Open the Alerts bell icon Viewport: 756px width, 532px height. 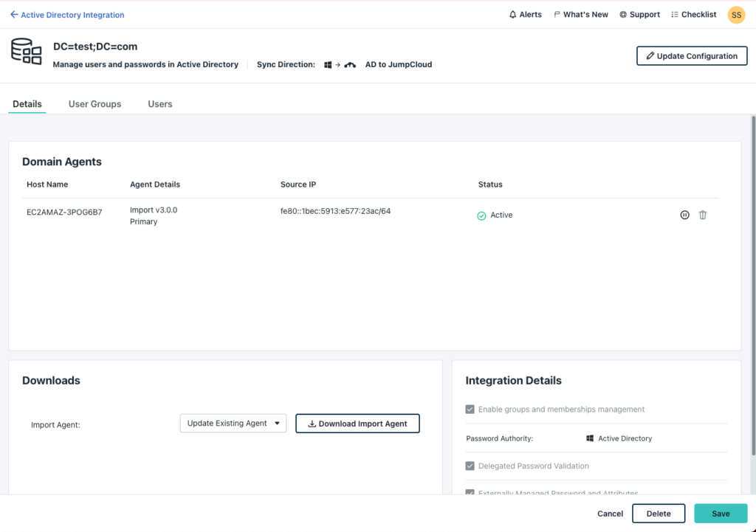(x=513, y=15)
